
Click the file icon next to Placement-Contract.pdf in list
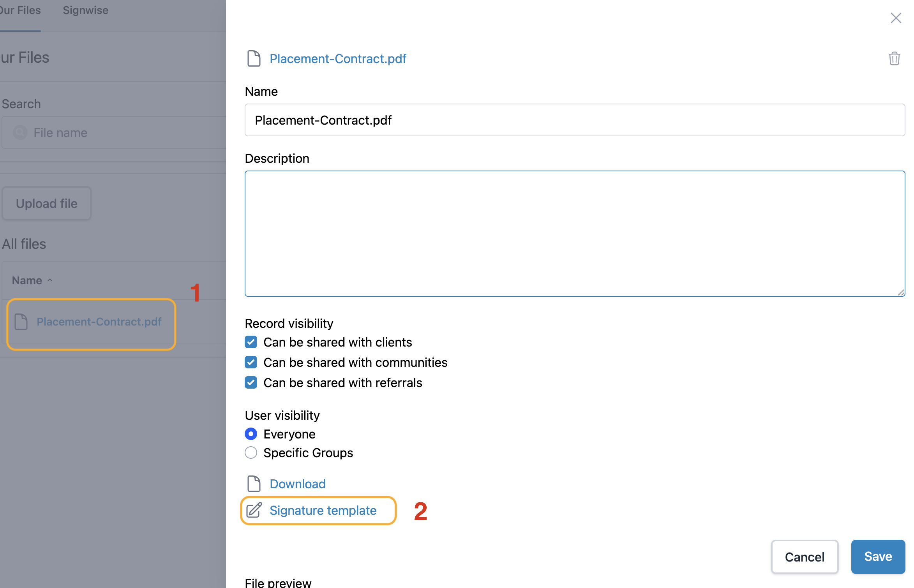point(21,322)
